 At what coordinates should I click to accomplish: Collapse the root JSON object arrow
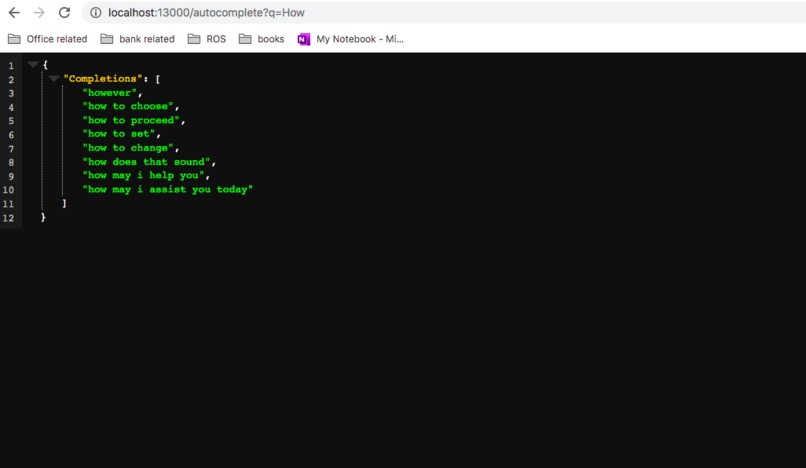(33, 64)
